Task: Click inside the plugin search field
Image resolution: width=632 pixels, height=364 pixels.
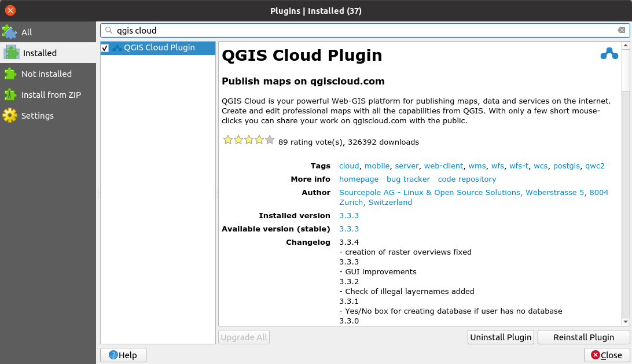Action: [x=365, y=30]
